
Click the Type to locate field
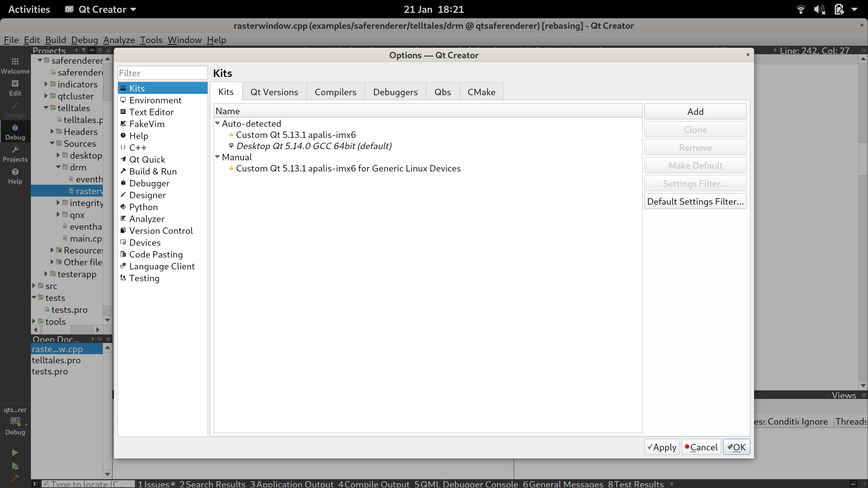pyautogui.click(x=88, y=484)
